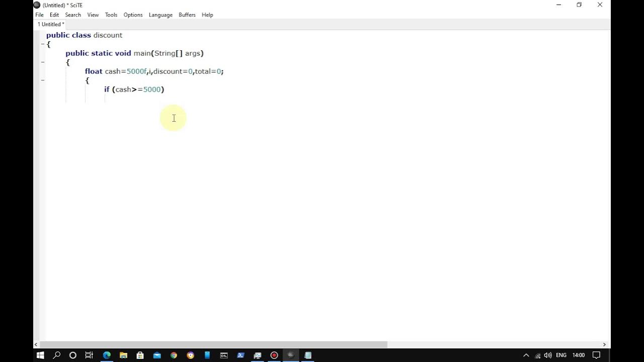The height and width of the screenshot is (362, 644).
Task: Open the Edit menu
Action: 54,15
